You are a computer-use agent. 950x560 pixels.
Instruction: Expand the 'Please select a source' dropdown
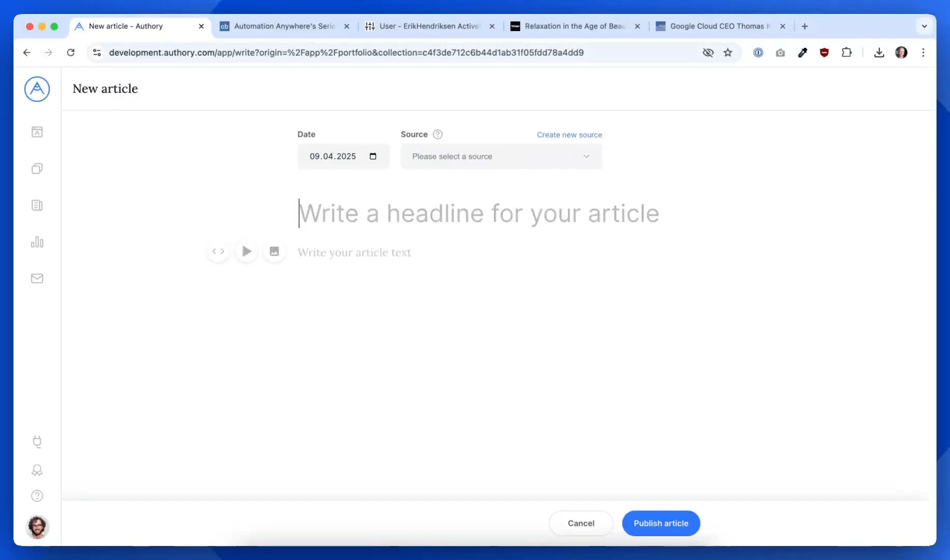coord(501,157)
